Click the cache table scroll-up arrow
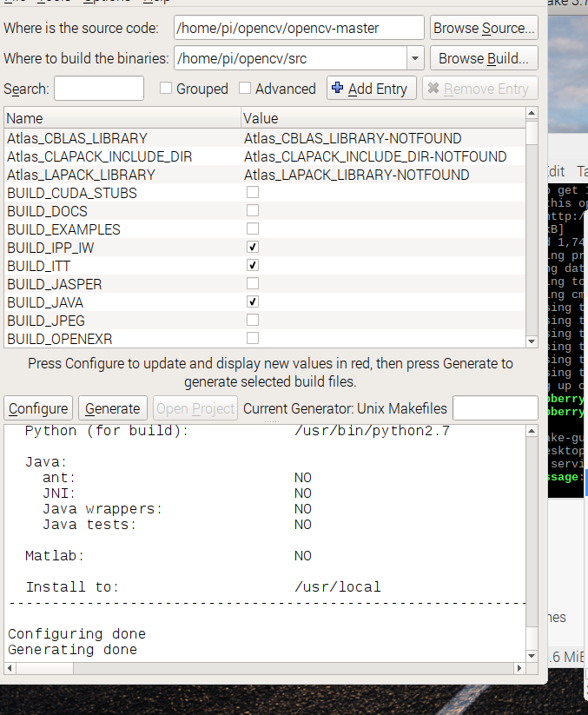The image size is (588, 715). click(532, 113)
